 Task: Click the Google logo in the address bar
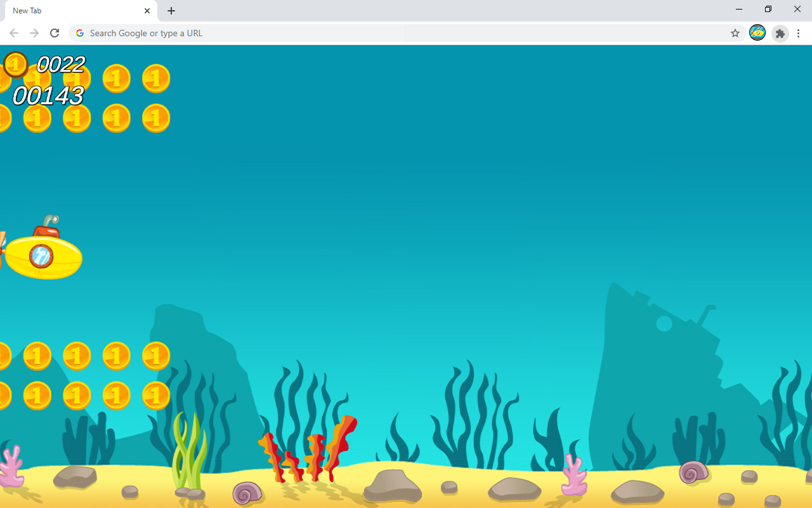[79, 33]
